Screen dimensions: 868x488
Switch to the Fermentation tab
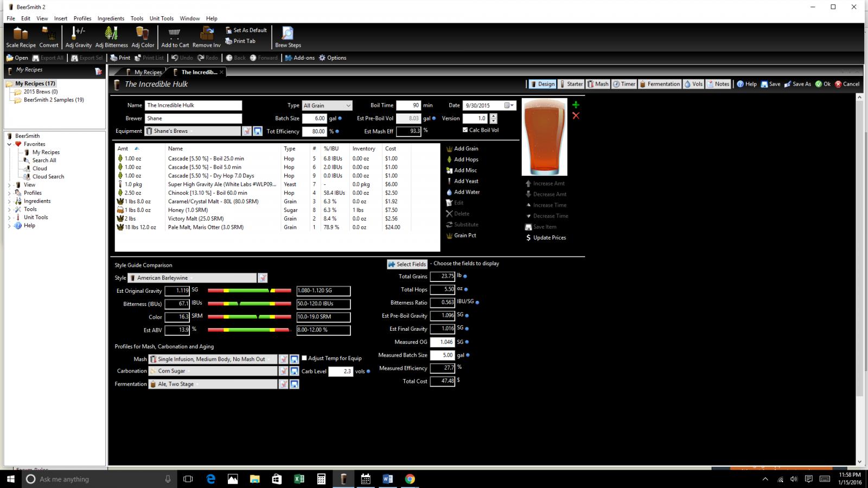659,84
